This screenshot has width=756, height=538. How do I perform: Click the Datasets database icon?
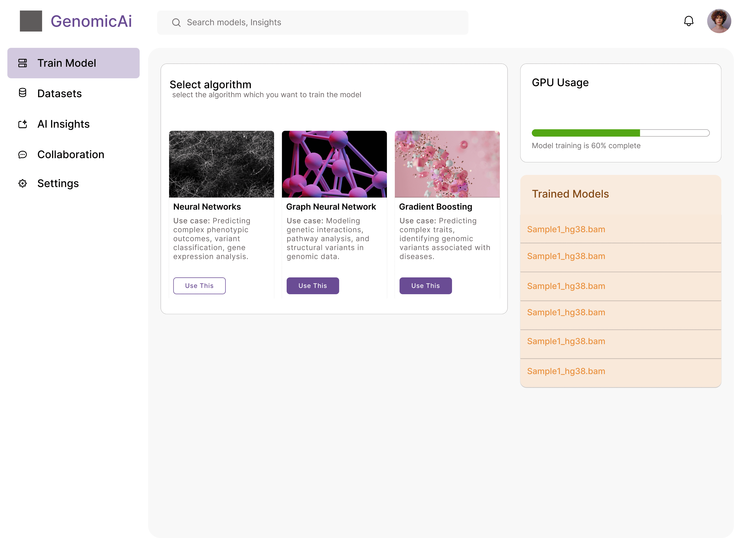point(23,93)
